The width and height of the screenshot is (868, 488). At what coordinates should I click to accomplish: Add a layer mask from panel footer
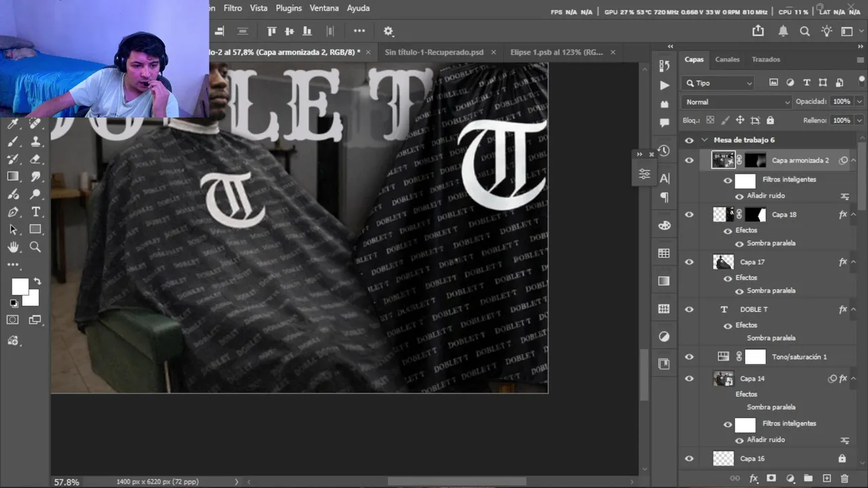(771, 479)
